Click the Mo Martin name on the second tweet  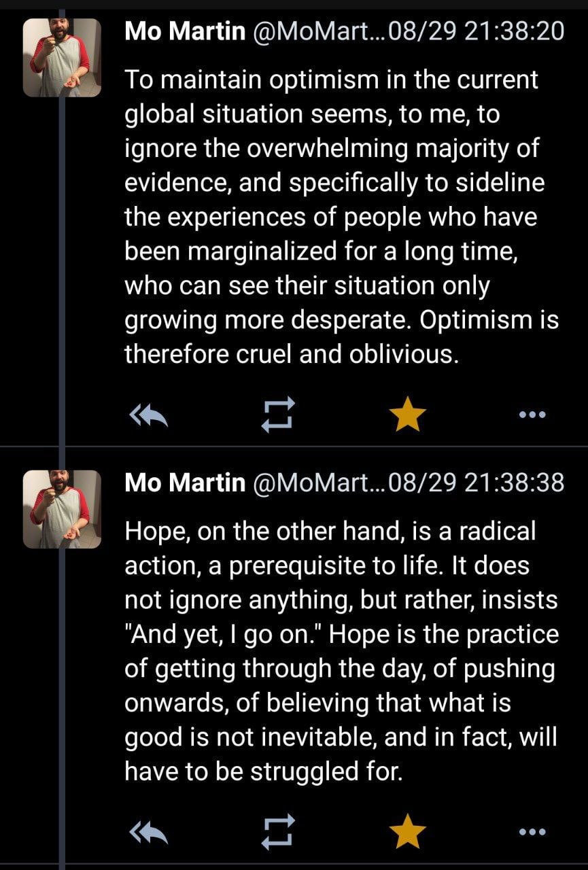coord(184,482)
